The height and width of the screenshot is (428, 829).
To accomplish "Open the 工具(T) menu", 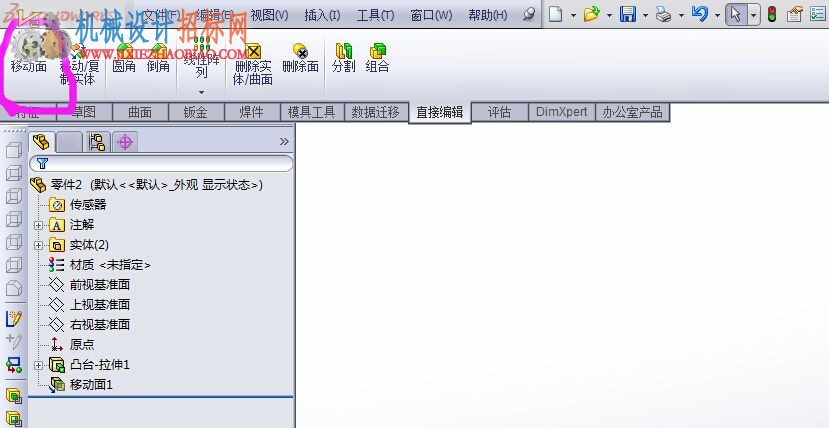I will tap(375, 15).
